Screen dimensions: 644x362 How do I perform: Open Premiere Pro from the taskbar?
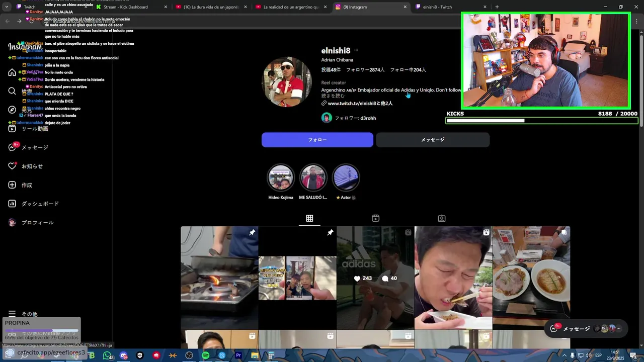(x=238, y=355)
